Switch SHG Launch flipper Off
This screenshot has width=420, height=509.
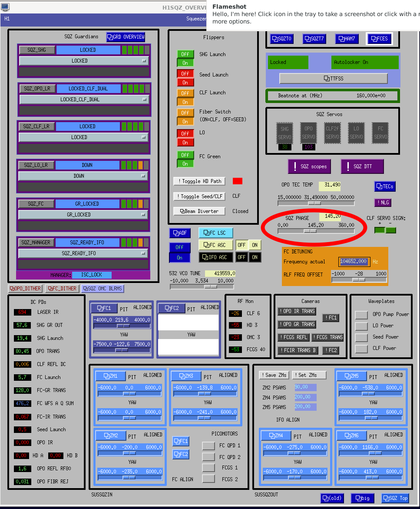tap(185, 54)
